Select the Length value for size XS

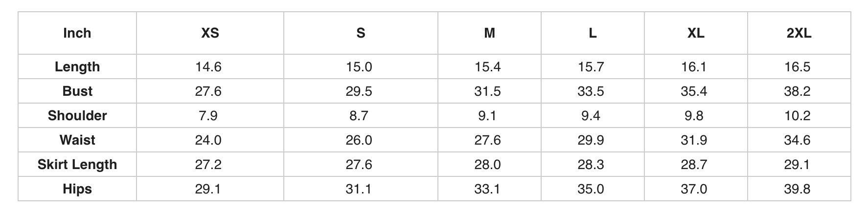[208, 67]
